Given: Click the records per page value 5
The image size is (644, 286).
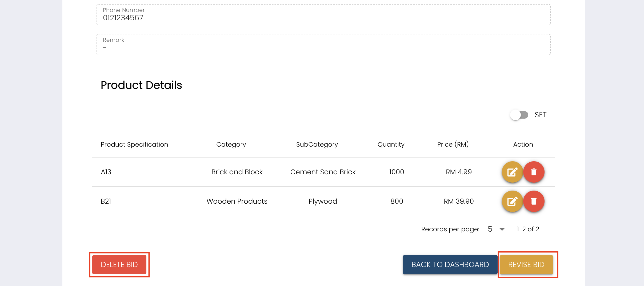Looking at the screenshot, I should tap(490, 229).
